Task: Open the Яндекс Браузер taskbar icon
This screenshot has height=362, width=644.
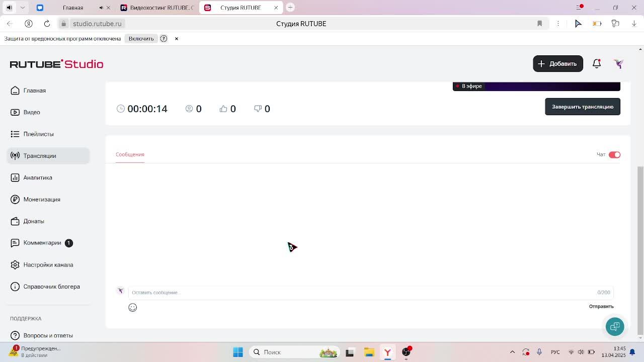Action: click(387, 352)
